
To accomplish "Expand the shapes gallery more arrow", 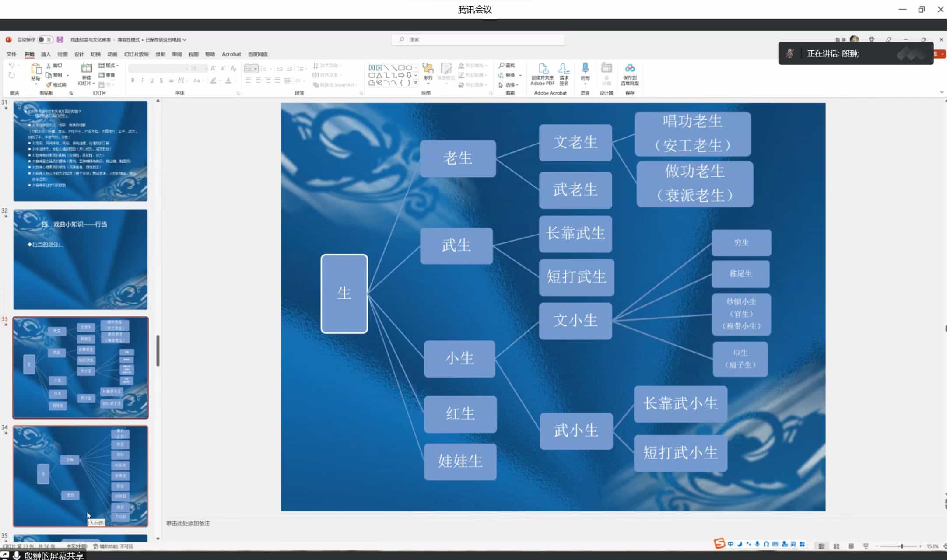I will coord(416,83).
